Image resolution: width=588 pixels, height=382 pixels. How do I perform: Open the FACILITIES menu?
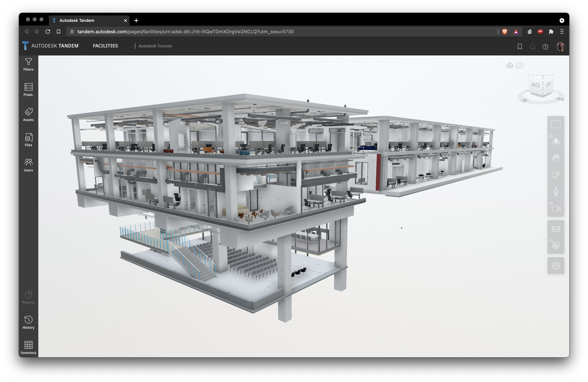[x=105, y=46]
